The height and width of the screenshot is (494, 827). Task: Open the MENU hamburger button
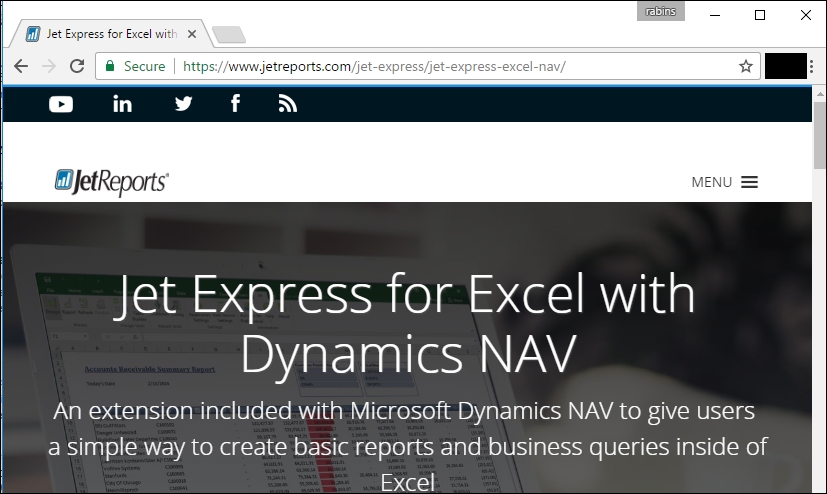(x=725, y=182)
